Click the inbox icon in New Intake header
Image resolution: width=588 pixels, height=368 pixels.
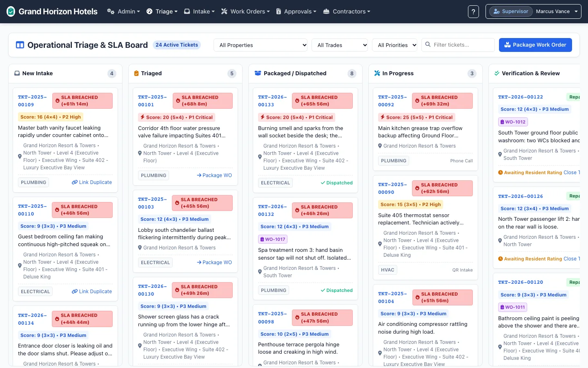[17, 74]
